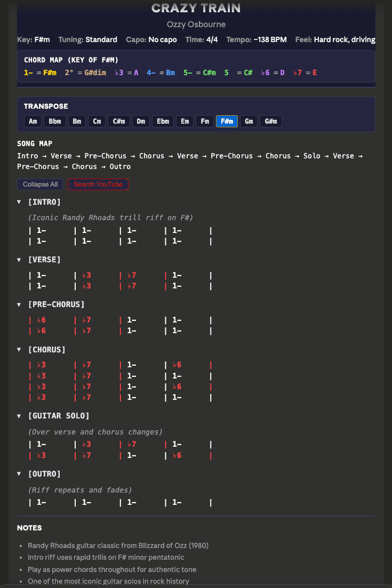392x588 pixels.
Task: Click the 'Tempo: ~138 BPM' info
Action: [257, 39]
